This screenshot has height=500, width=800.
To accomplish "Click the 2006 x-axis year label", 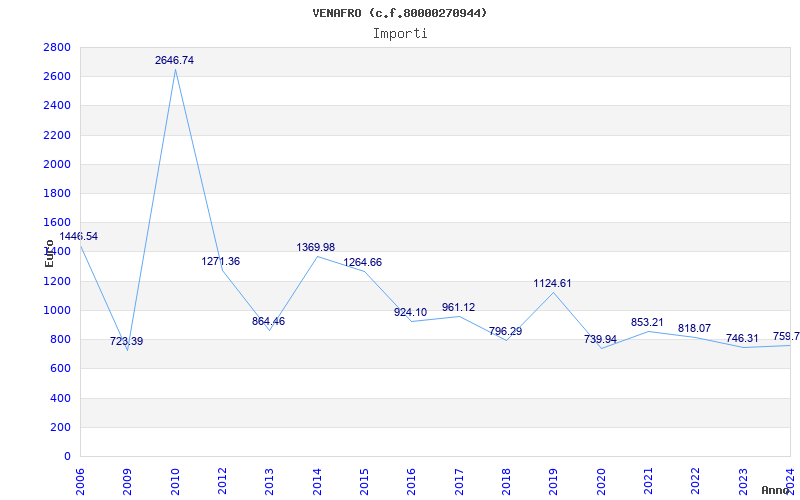I will 81,481.
